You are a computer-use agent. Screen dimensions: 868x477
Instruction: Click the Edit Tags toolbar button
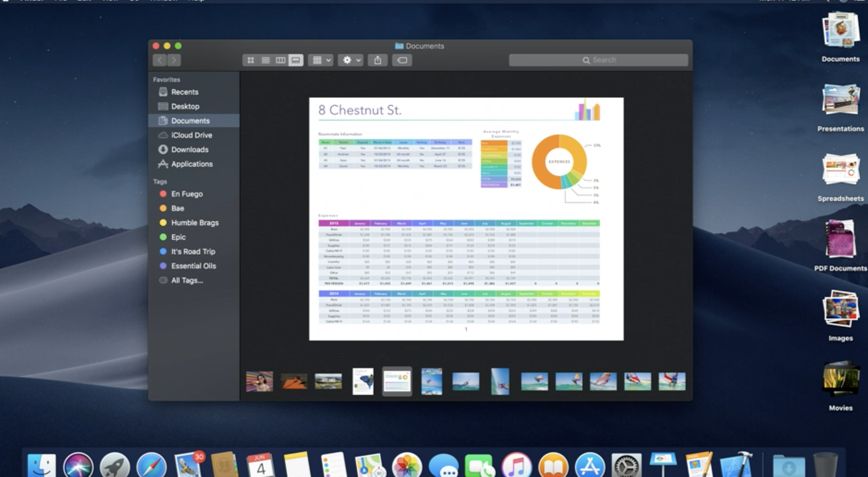[x=402, y=60]
